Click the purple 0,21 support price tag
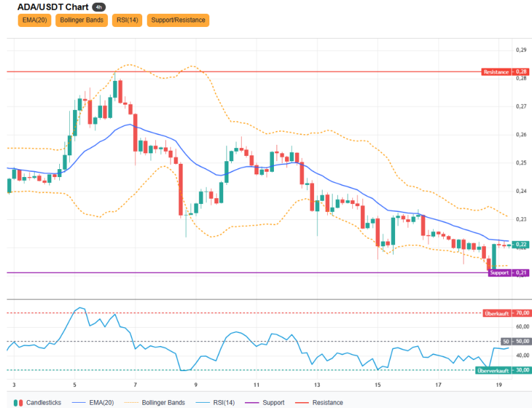532x408 pixels. tap(521, 272)
